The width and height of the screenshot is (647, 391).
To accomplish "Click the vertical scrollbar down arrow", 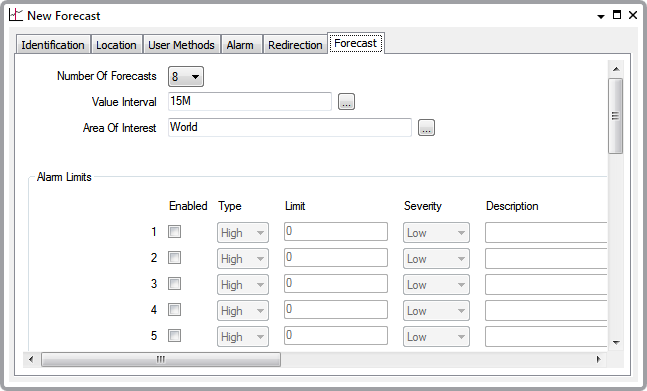I will pyautogui.click(x=616, y=342).
